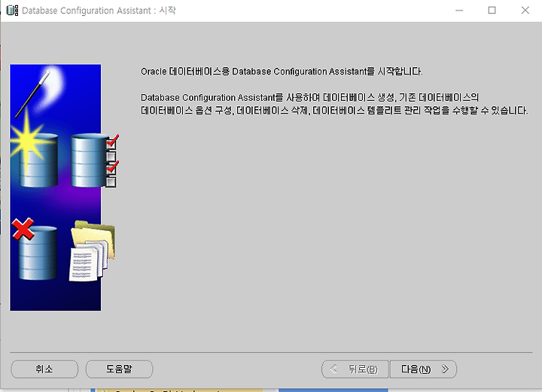Go back with 뒤로(B) button
This screenshot has width=542, height=392.
click(x=355, y=369)
